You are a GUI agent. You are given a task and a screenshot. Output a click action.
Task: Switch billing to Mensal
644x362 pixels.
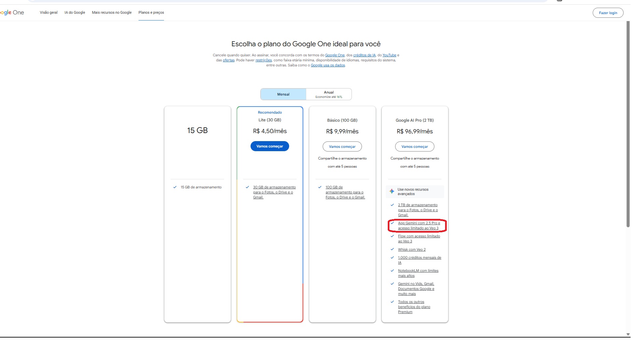283,94
